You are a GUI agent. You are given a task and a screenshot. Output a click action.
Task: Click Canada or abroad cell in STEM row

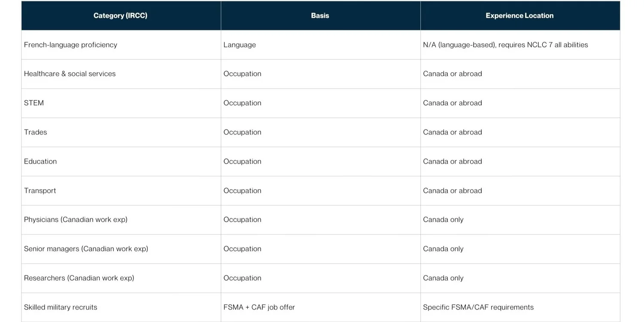[520, 103]
